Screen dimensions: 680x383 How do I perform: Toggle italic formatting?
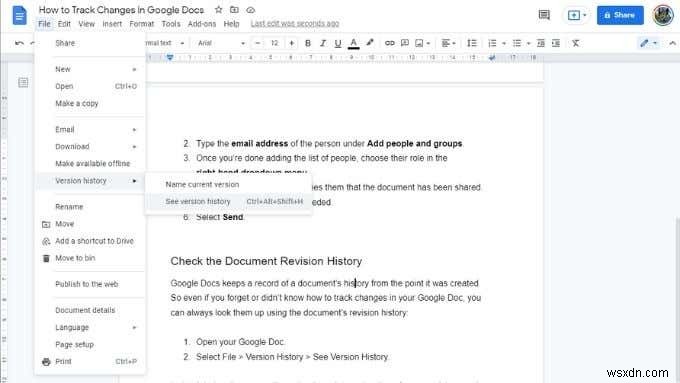[323, 43]
